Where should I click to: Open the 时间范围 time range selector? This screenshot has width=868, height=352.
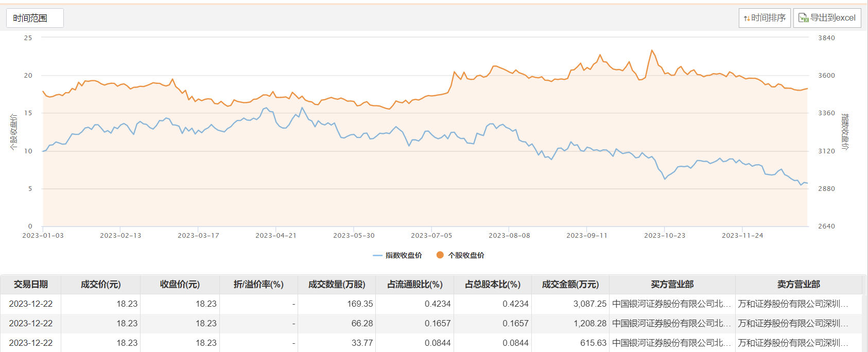click(34, 18)
